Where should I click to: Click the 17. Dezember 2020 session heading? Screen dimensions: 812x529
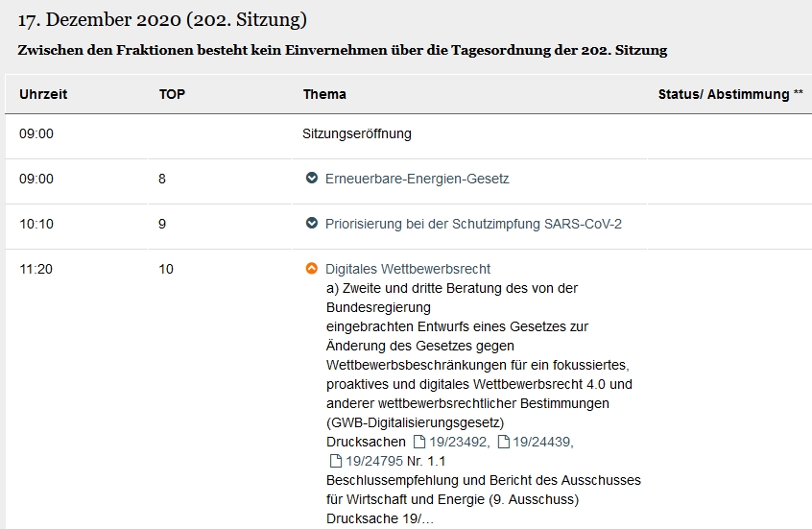(x=162, y=20)
